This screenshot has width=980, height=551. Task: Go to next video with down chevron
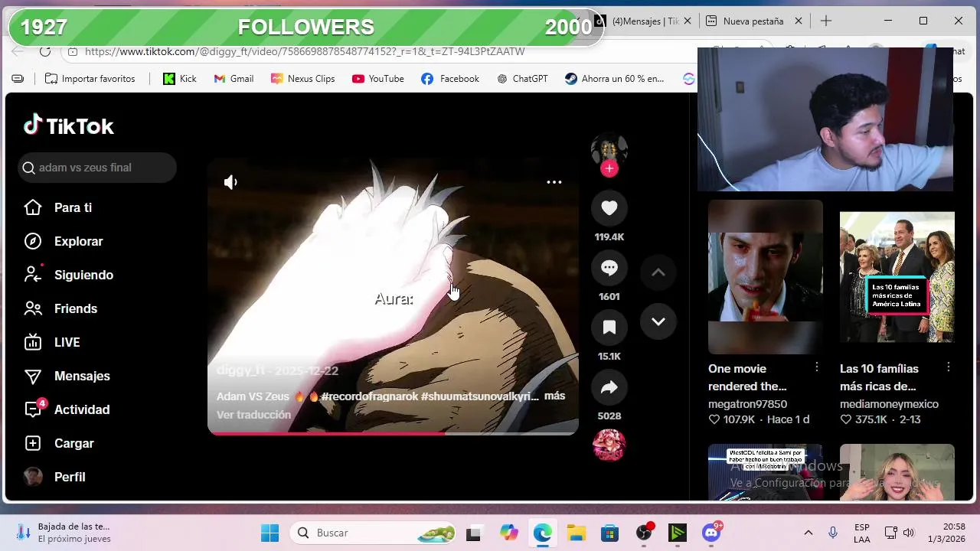click(x=658, y=321)
